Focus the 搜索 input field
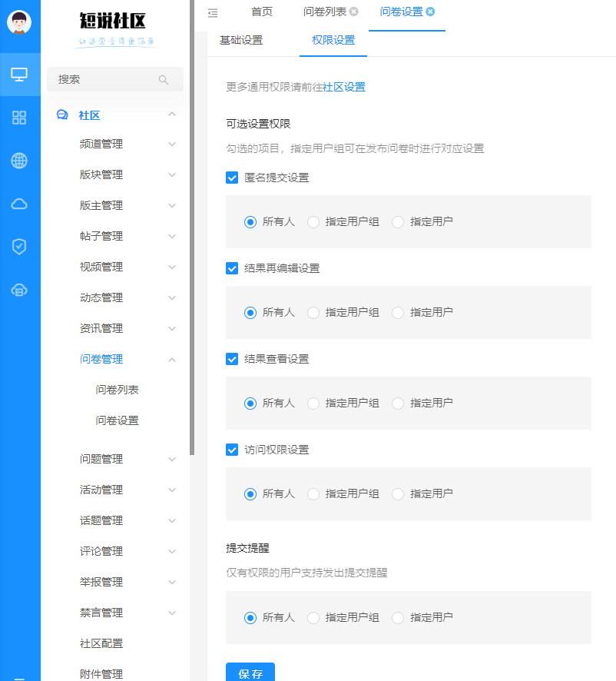 coord(115,79)
